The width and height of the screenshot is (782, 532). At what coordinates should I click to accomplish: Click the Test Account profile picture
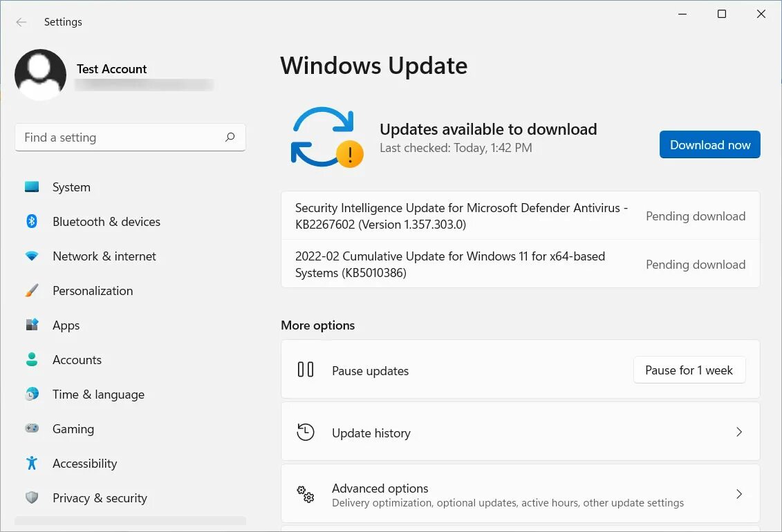pos(40,75)
